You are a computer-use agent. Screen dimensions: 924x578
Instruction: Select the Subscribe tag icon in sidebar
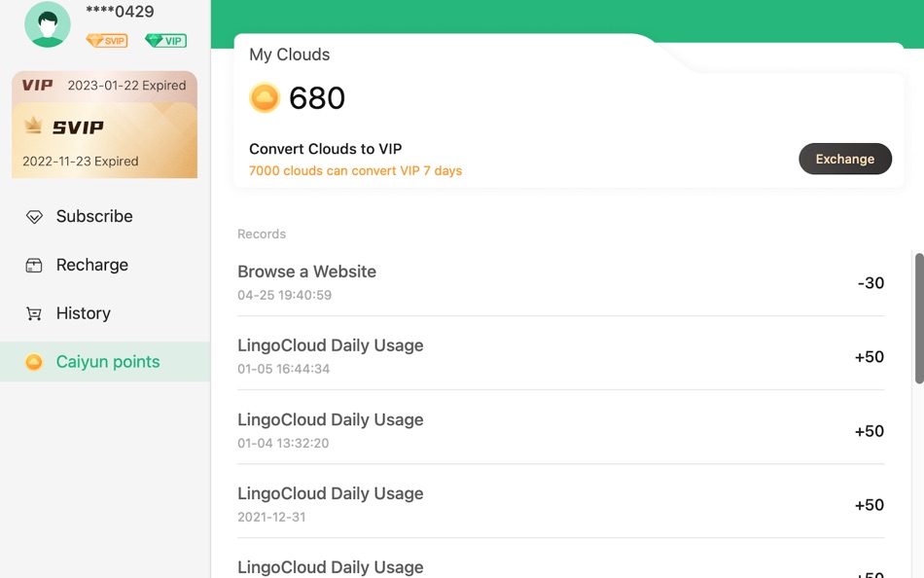tap(35, 216)
